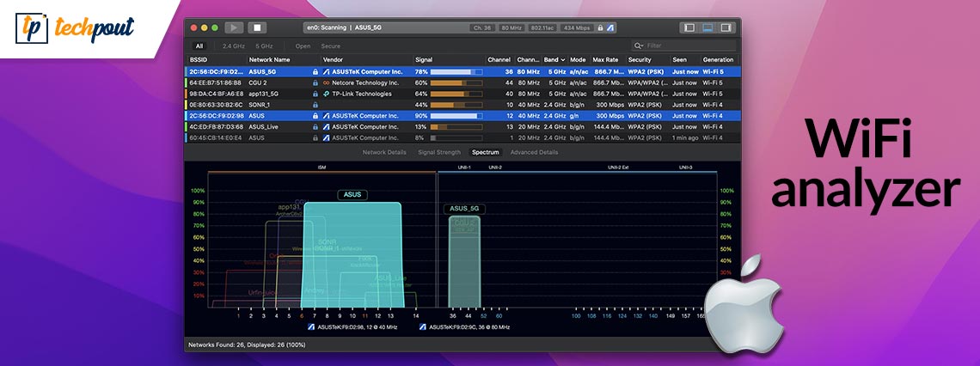Click the ASUS_5G label on the spectrum graph
The height and width of the screenshot is (366, 980).
point(464,209)
